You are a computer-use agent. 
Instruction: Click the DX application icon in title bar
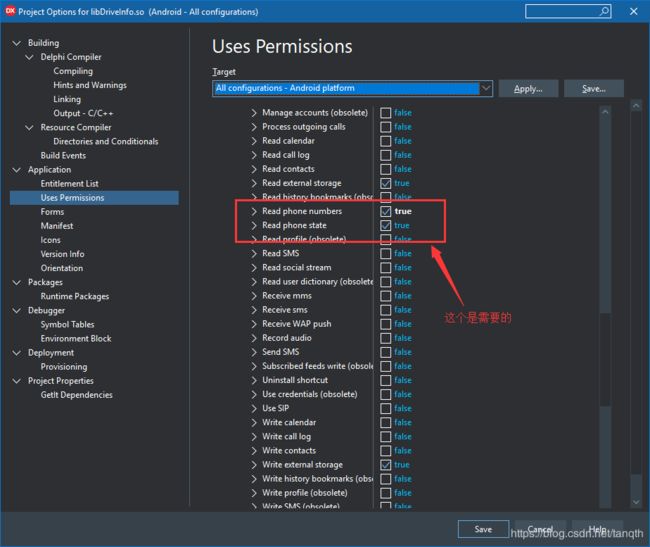click(9, 12)
